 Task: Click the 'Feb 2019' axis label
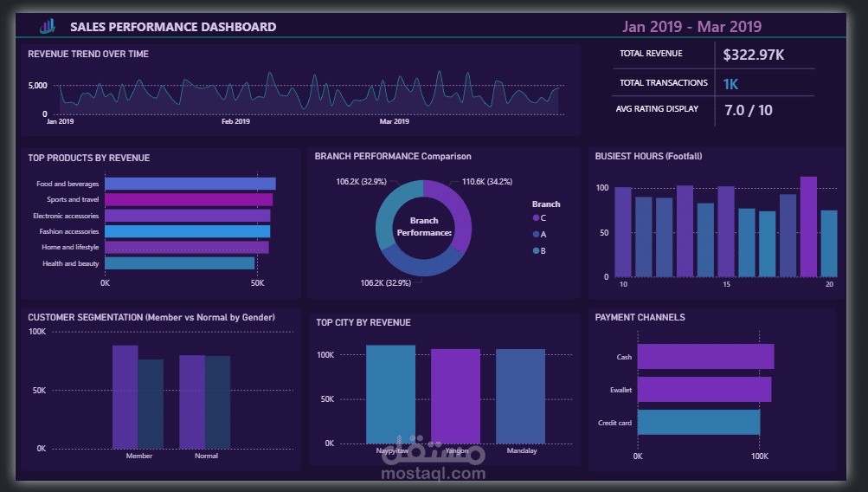pyautogui.click(x=235, y=121)
